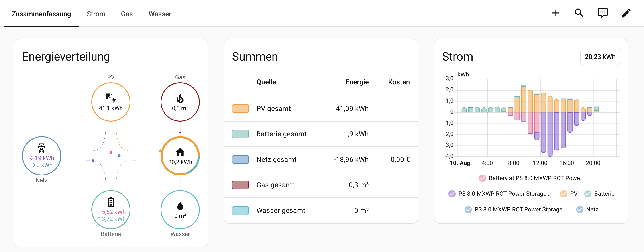Click the Wasser droplet node
Image resolution: width=644 pixels, height=252 pixels.
(x=180, y=209)
